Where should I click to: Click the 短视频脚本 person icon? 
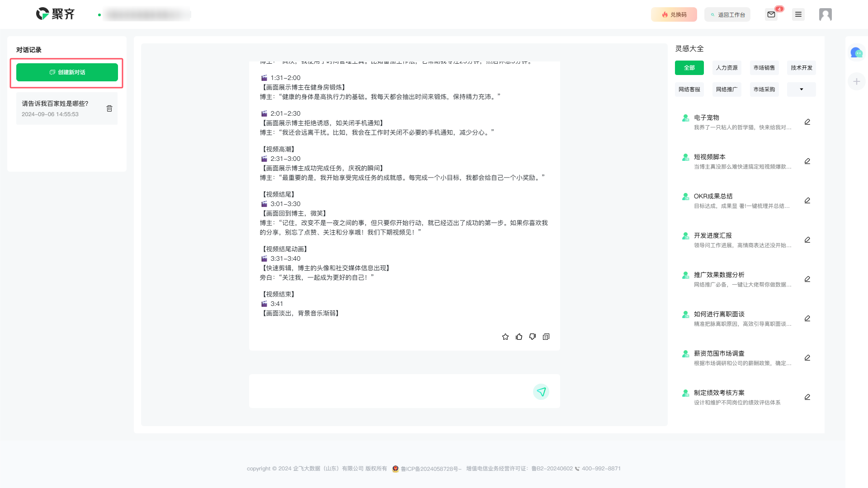point(685,157)
